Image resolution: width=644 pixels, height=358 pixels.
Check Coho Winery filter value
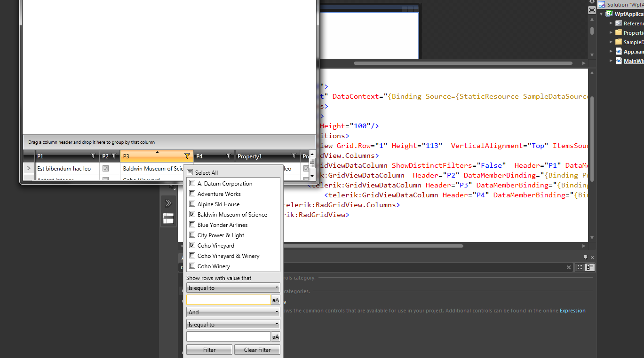(x=192, y=266)
